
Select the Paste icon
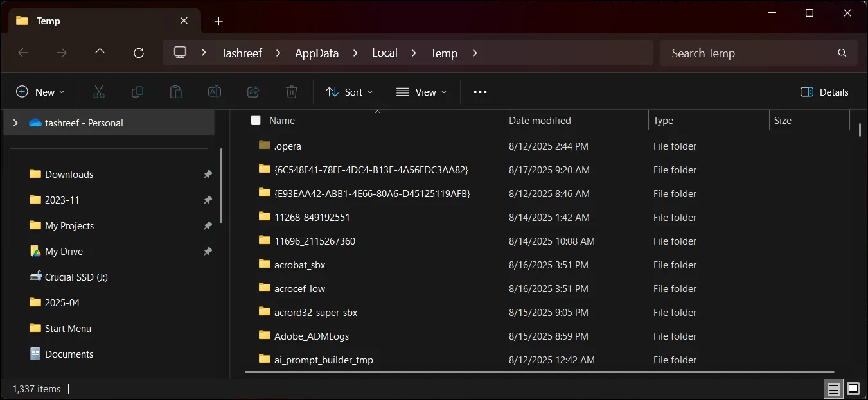point(176,92)
